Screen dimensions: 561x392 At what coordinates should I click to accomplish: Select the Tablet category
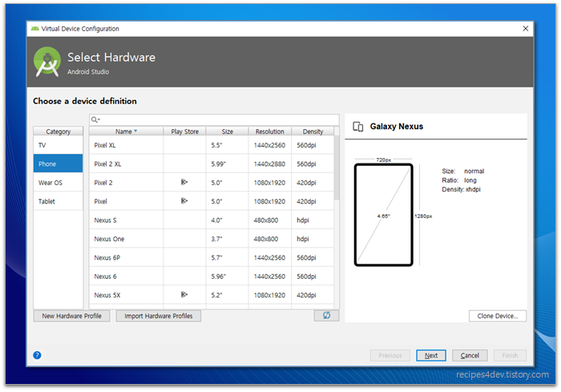58,201
